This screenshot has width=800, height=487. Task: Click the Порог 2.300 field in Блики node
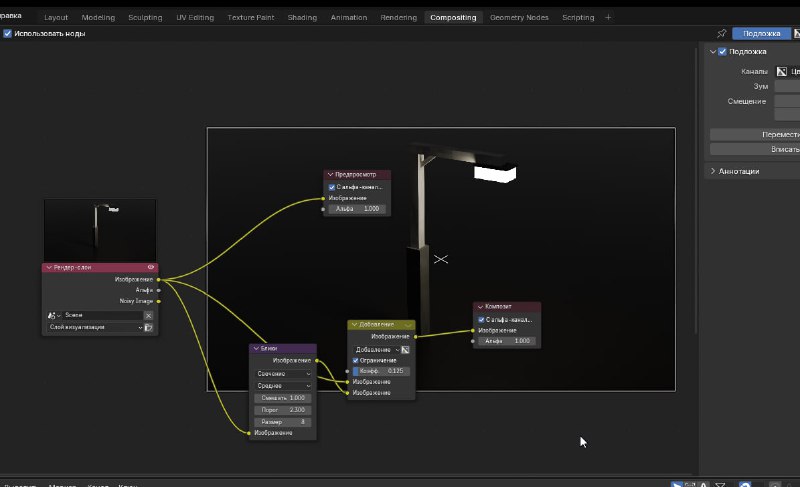tap(283, 410)
